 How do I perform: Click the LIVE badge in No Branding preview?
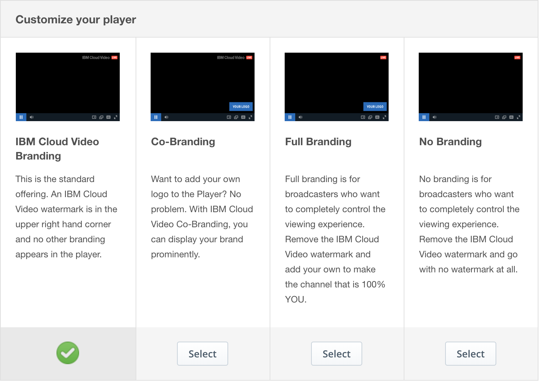(x=517, y=58)
